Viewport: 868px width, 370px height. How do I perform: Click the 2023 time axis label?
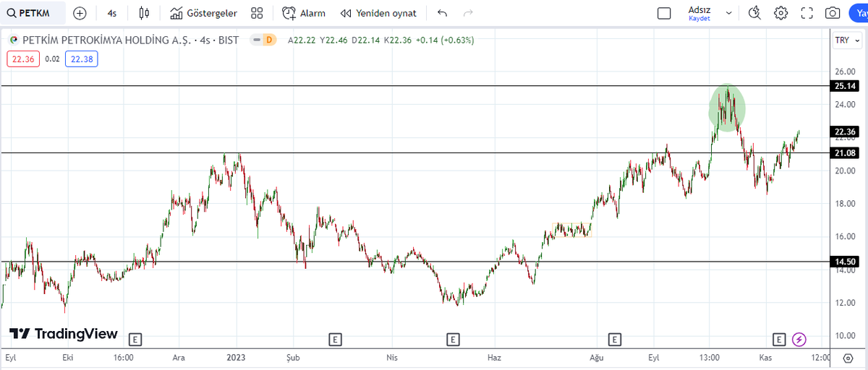pyautogui.click(x=237, y=358)
